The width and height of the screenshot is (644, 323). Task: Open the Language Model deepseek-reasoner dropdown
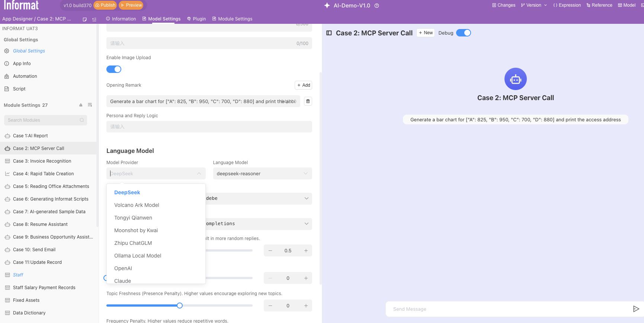(262, 174)
